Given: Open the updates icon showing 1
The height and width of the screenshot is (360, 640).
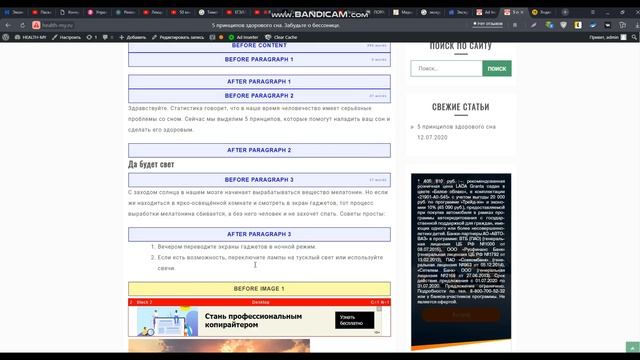Looking at the screenshot, I should 92,37.
